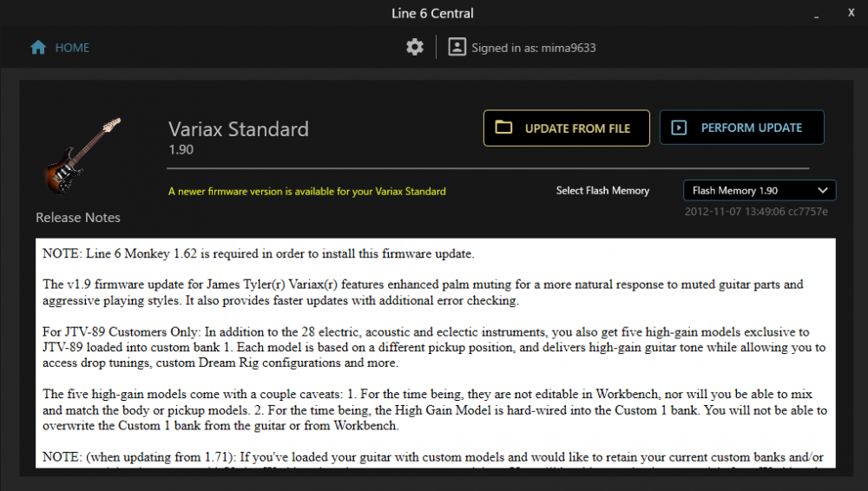Click the 'v1.9 firmware update for James Tyler' paragraph
This screenshot has width=868, height=491.
423,292
